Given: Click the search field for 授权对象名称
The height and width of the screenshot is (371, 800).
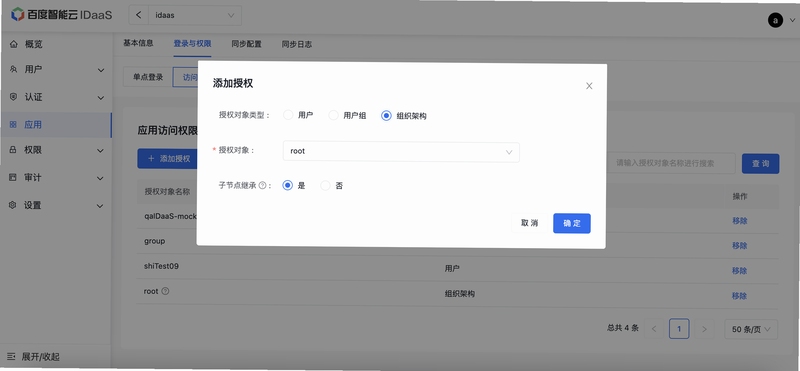Looking at the screenshot, I should tap(671, 163).
